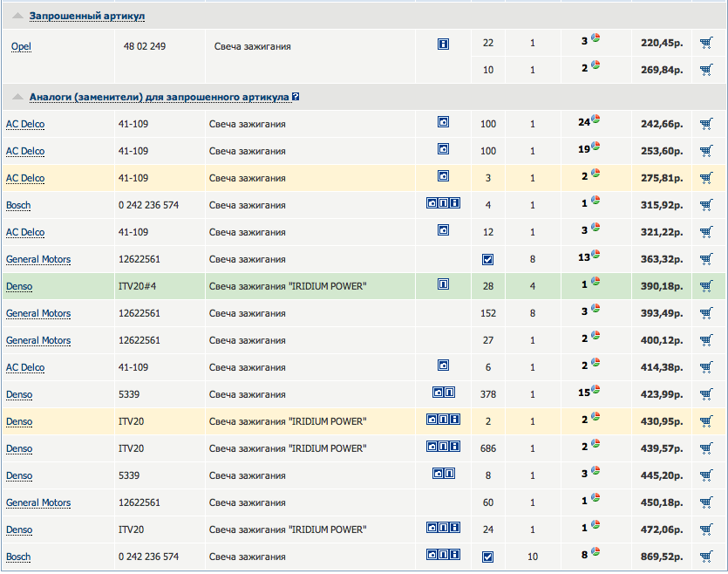Open AC Delco link in 414,38р. row
The width and height of the screenshot is (728, 574).
coord(25,367)
